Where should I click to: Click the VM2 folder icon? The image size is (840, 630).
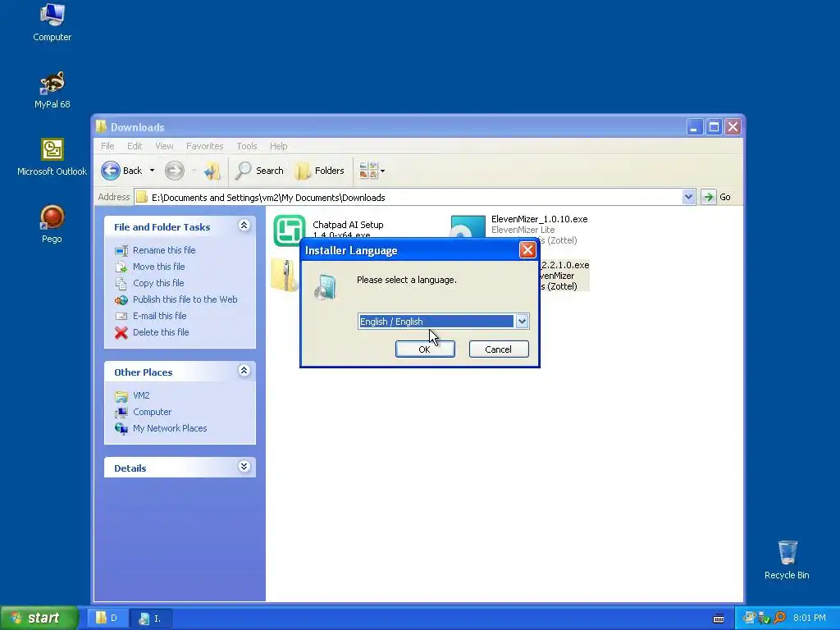pyautogui.click(x=121, y=396)
